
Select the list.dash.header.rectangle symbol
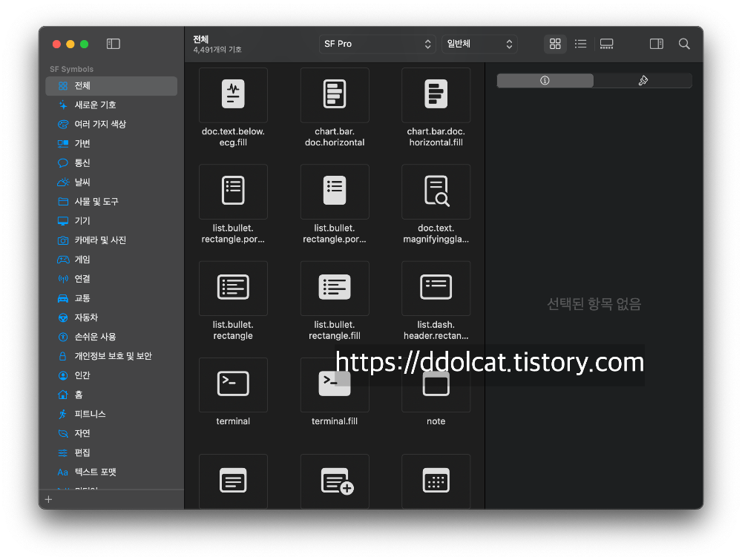click(436, 288)
